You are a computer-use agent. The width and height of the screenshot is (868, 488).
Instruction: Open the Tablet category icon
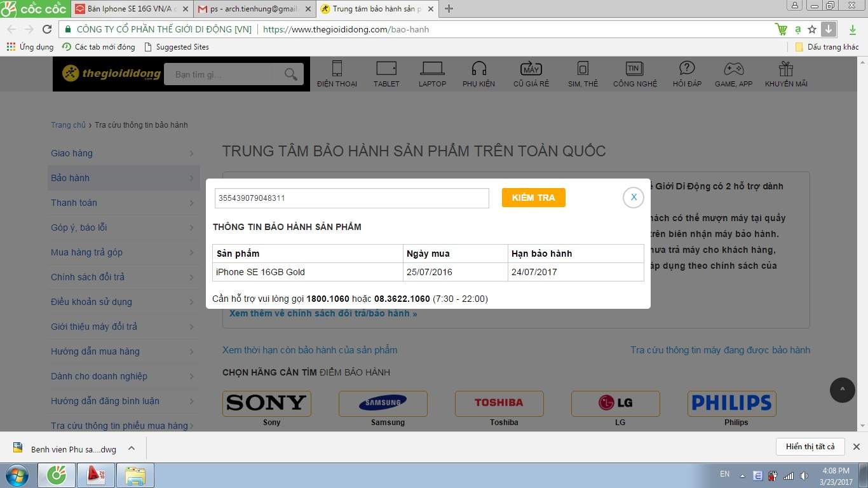pos(386,69)
